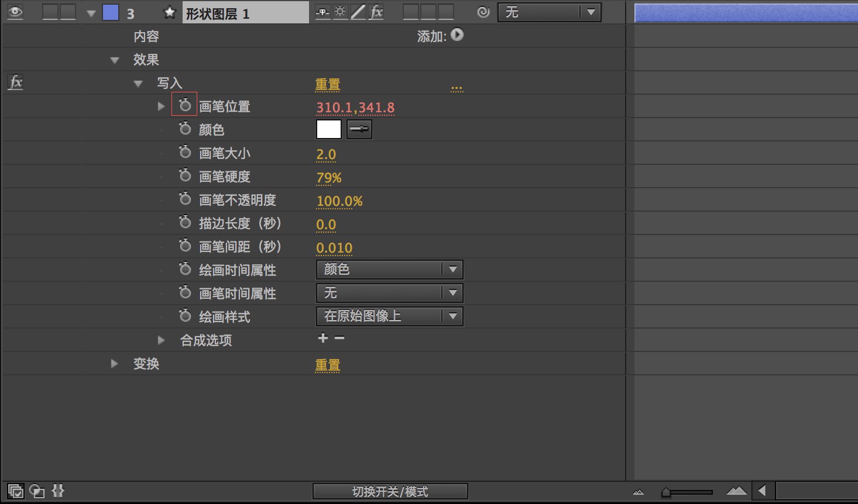Toggle the quality slash switch for layer
858x504 pixels.
[358, 12]
